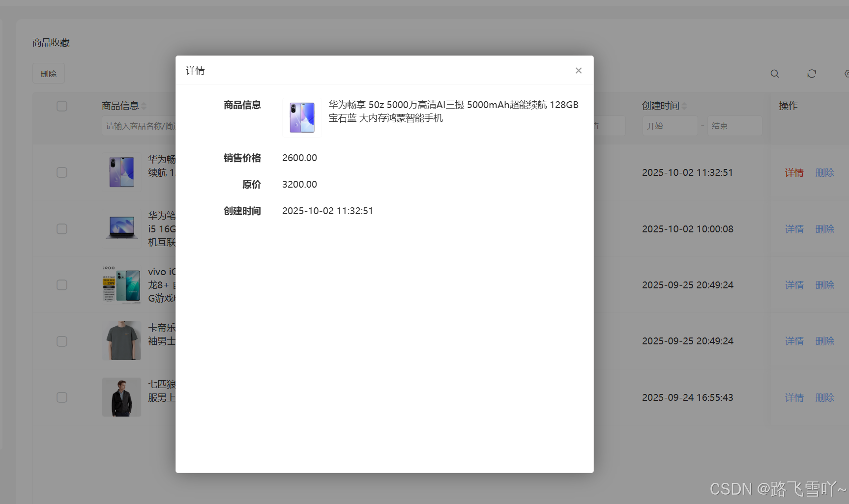Focus the 商品名称 search input field

pos(139,126)
